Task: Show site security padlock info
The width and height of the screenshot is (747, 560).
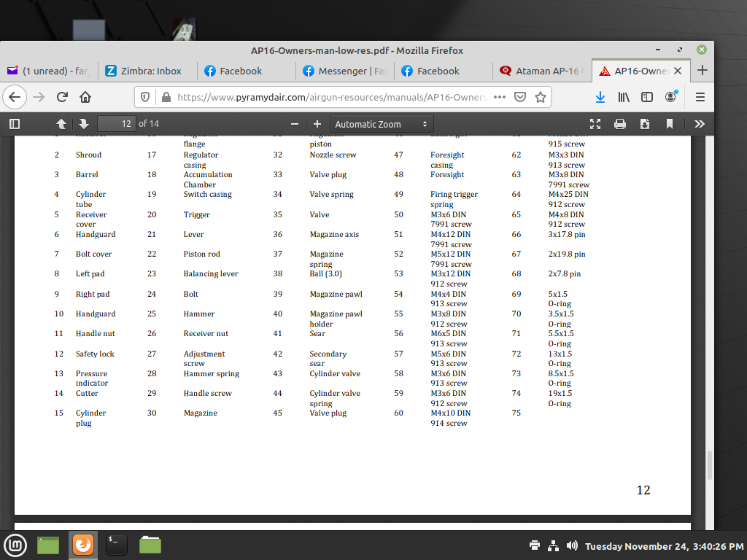Action: [166, 97]
